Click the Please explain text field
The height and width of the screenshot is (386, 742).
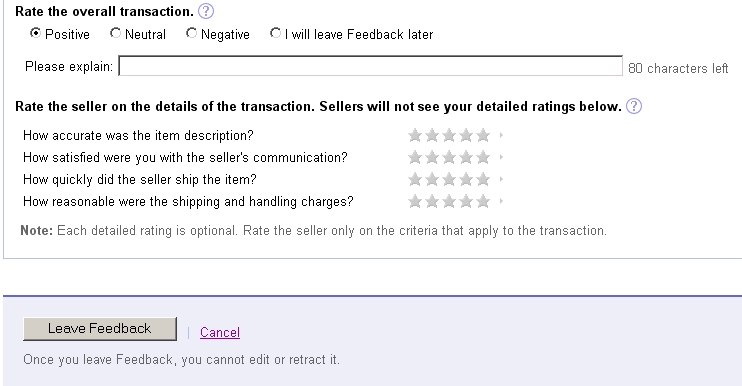pos(370,66)
